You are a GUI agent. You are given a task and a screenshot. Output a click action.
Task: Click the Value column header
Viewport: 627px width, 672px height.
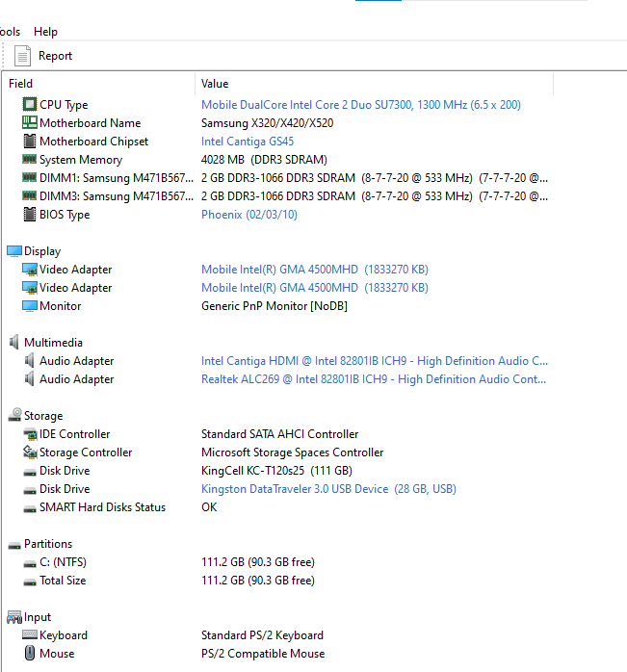(215, 84)
